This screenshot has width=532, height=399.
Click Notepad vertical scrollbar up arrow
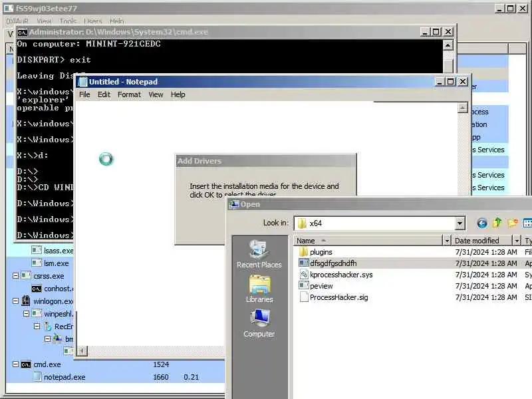tap(462, 108)
